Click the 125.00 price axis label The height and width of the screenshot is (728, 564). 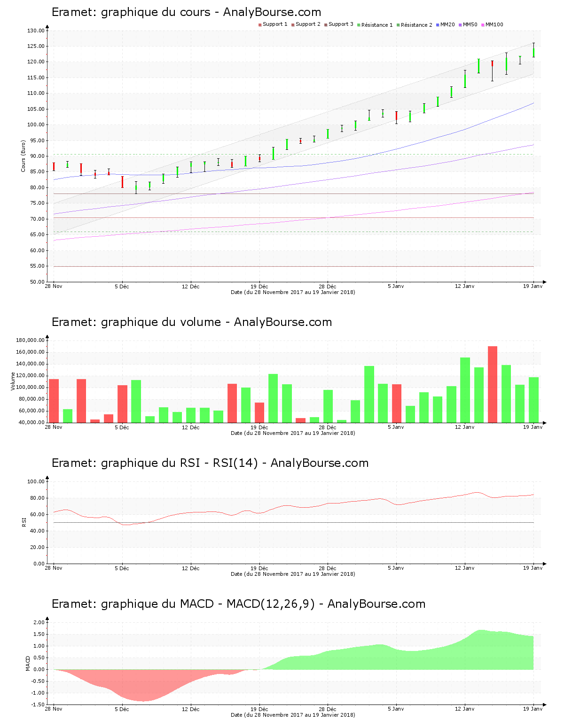click(36, 46)
